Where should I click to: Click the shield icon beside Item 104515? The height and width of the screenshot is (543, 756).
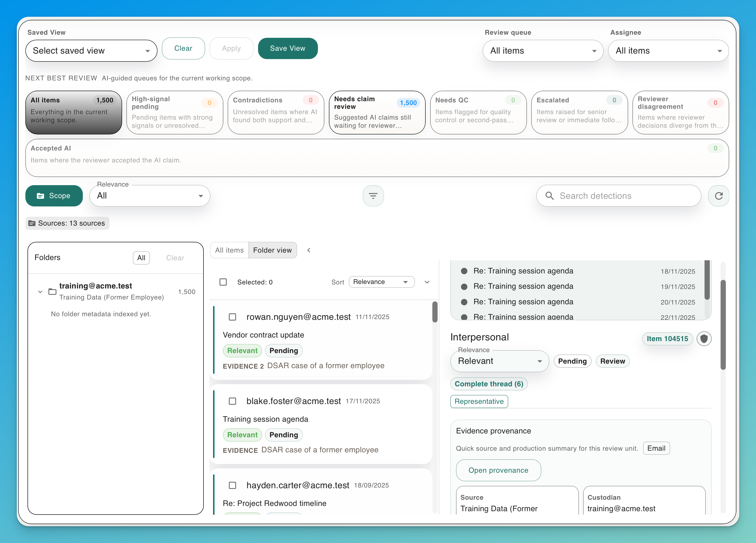[x=704, y=339]
